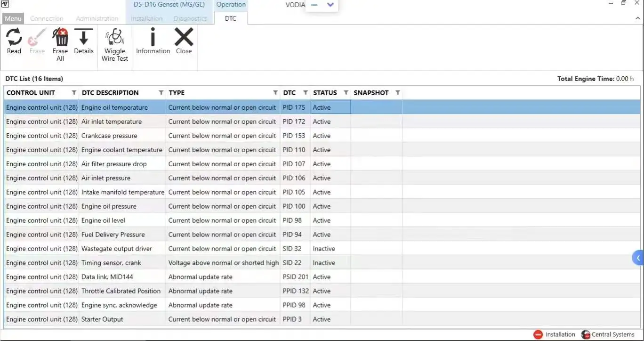Viewport: 644px width, 341px height.
Task: Open the Control Unit column filter
Action: coord(74,93)
